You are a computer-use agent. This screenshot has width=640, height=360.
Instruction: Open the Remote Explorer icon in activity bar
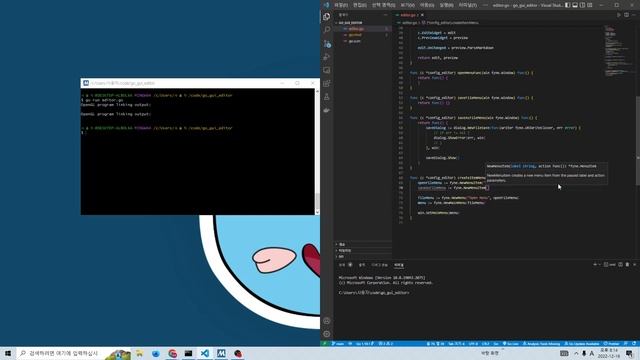coord(327,70)
